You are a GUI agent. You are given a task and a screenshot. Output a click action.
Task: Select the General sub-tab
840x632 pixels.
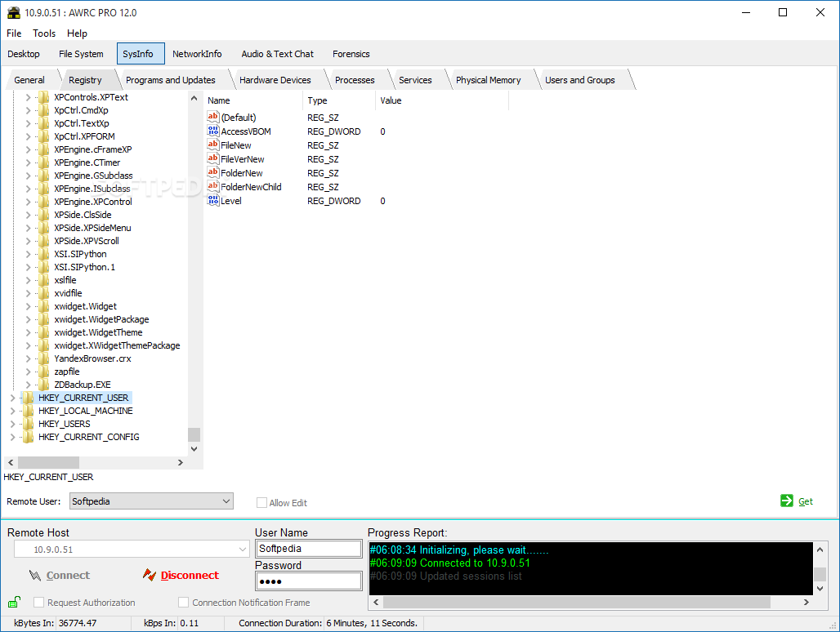pos(29,80)
